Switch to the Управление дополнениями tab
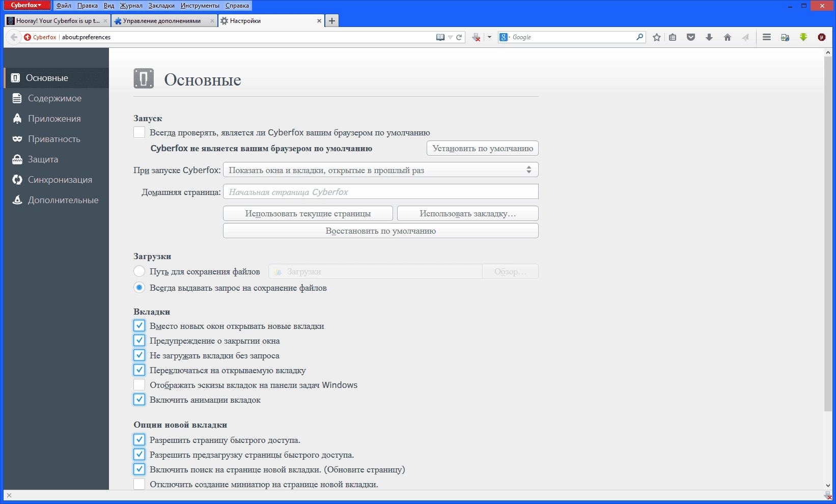Viewport: 836px width, 504px height. [162, 21]
